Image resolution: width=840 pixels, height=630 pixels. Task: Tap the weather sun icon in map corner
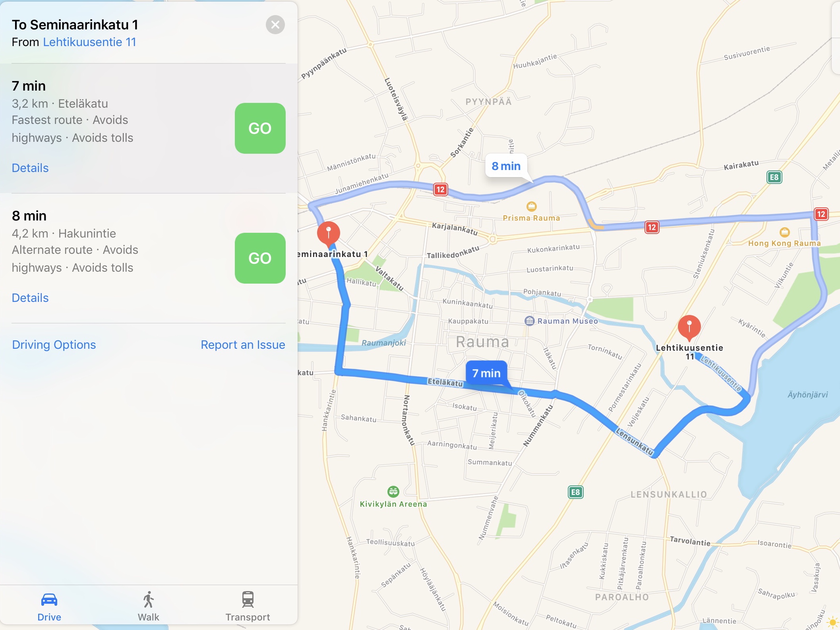tap(832, 622)
